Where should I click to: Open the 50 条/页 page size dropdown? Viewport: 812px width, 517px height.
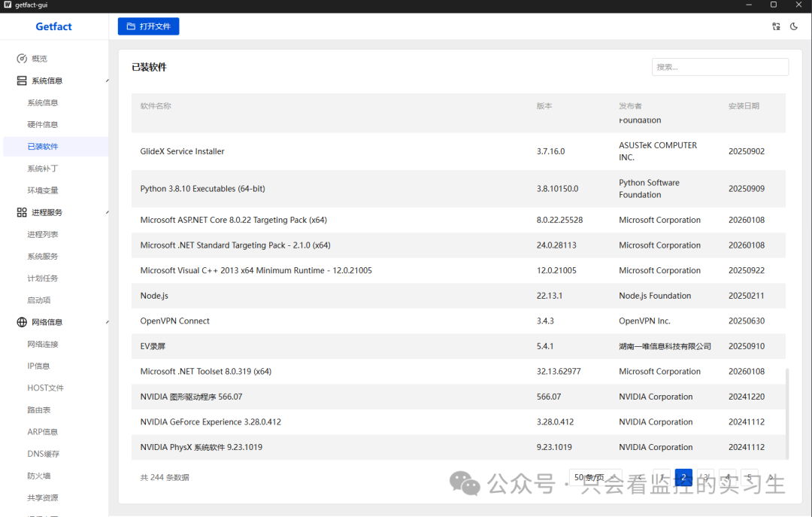(595, 478)
